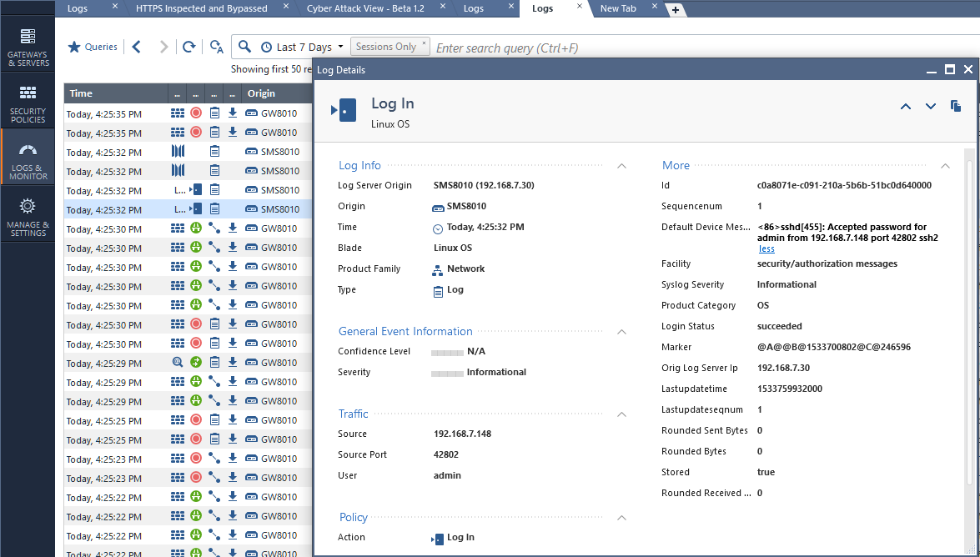
Task: Select the Login Status succeeded value
Action: point(779,326)
